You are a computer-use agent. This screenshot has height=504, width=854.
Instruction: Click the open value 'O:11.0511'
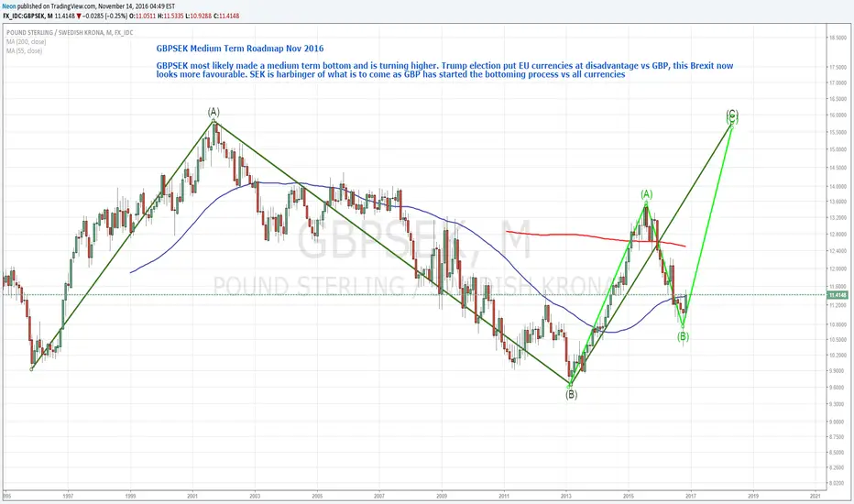click(143, 16)
